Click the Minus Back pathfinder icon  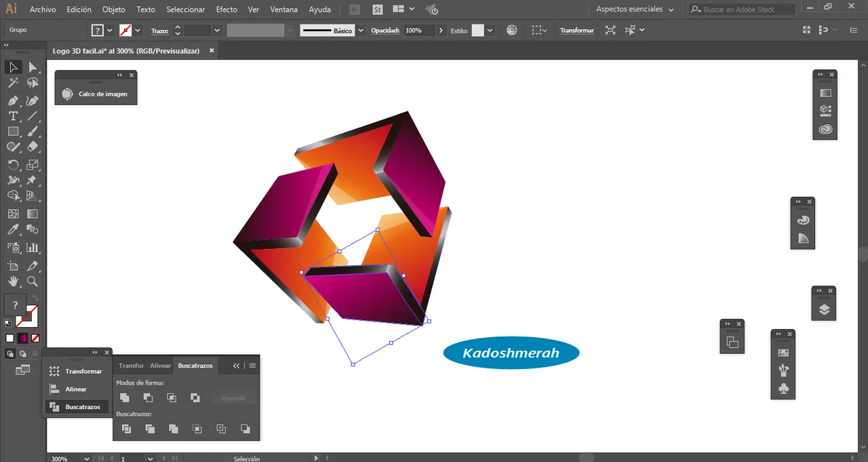[245, 429]
